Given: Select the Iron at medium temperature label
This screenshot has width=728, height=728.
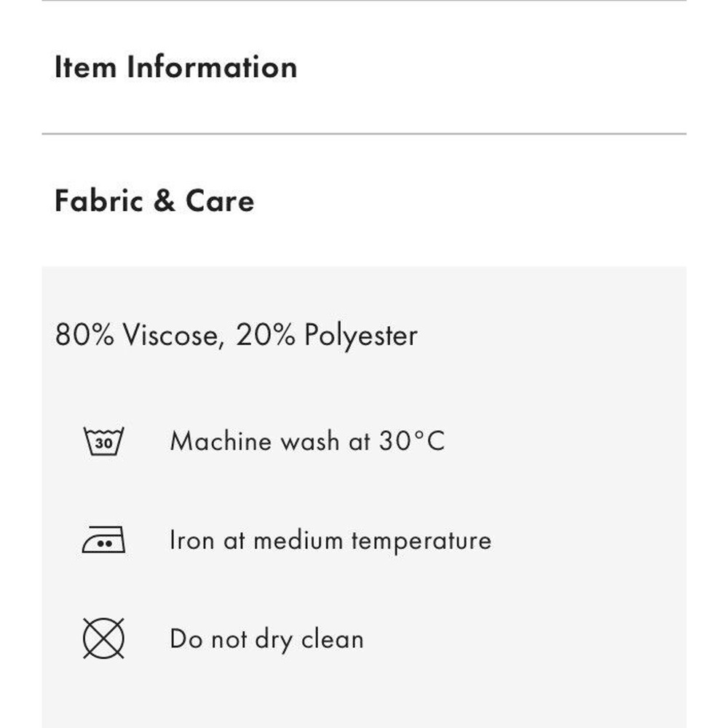Looking at the screenshot, I should 331,540.
